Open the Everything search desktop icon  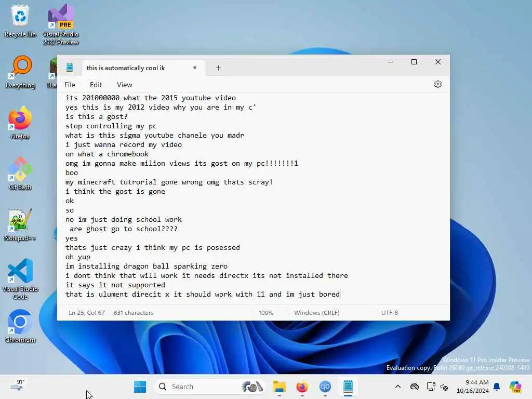pos(20,72)
